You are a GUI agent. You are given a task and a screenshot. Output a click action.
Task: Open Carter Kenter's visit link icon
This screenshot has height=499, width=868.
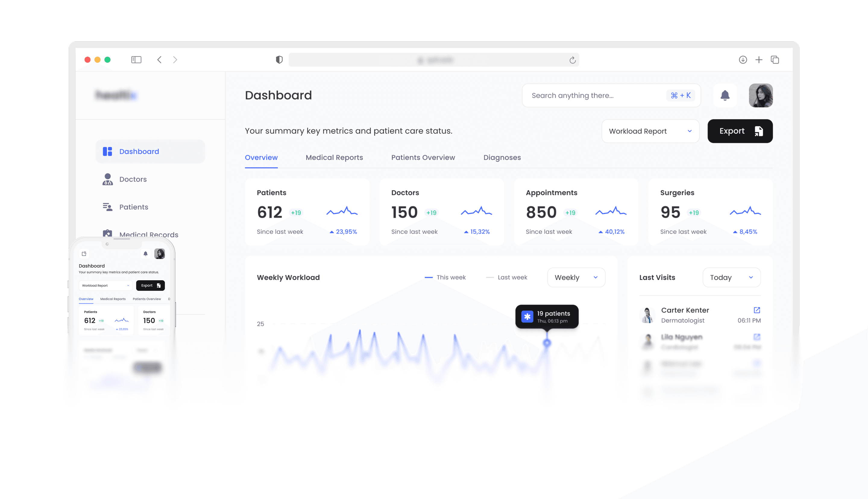(756, 310)
